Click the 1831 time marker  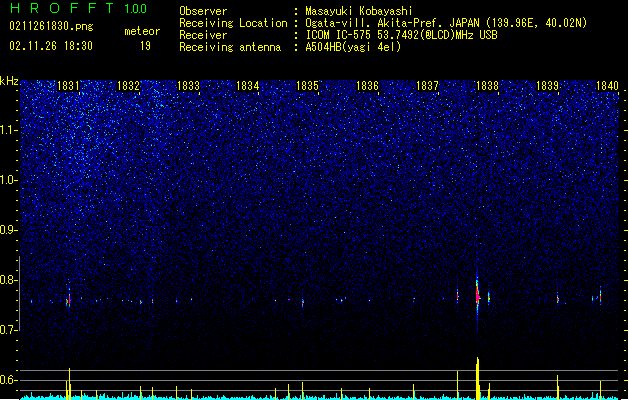(68, 85)
